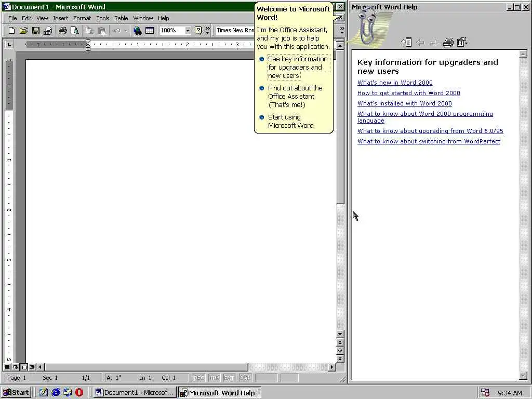Screen dimensions: 532x399
Task: Click the Undo arrow icon
Action: point(117,31)
